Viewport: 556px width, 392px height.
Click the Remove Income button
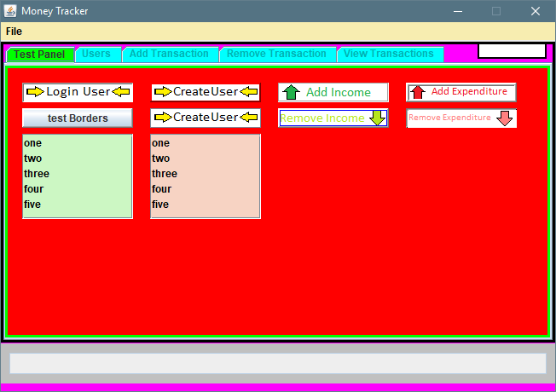coord(333,118)
